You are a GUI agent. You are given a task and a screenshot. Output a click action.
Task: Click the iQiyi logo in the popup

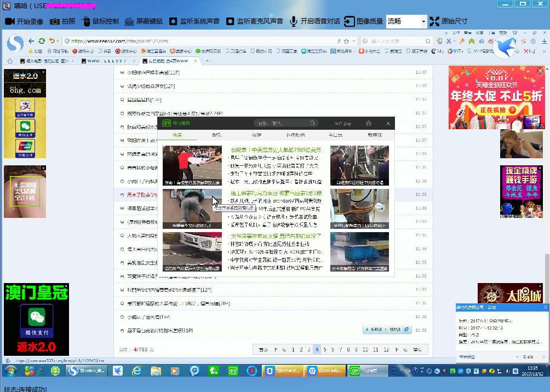(x=167, y=123)
